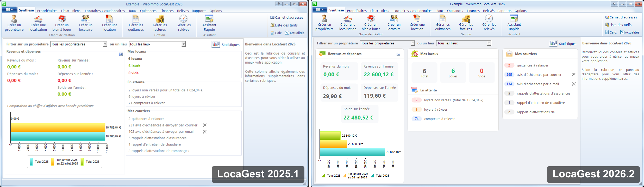Dismiss 102 avis d'échéances par email in LocaGest 2025
Screen dimensions: 644x187
tap(205, 132)
